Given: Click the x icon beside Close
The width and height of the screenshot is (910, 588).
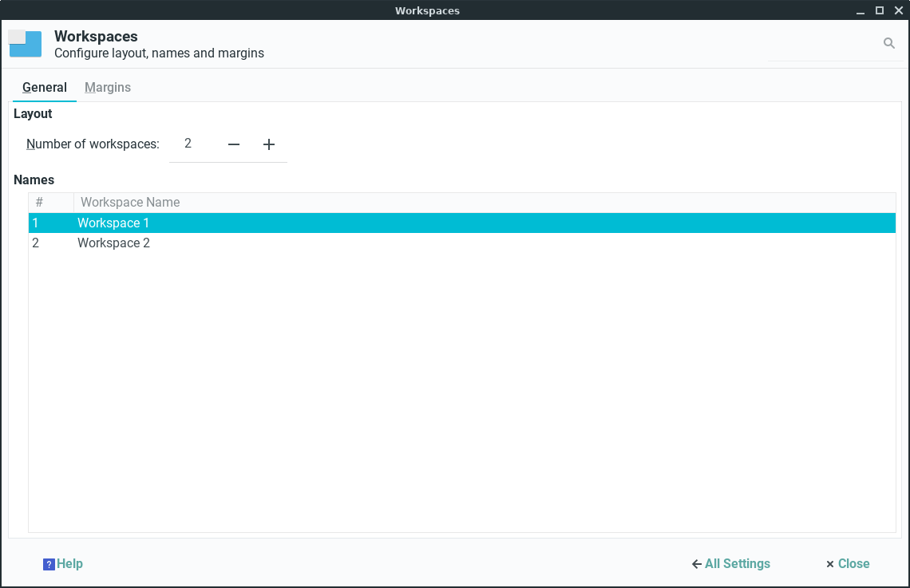Looking at the screenshot, I should pos(830,564).
